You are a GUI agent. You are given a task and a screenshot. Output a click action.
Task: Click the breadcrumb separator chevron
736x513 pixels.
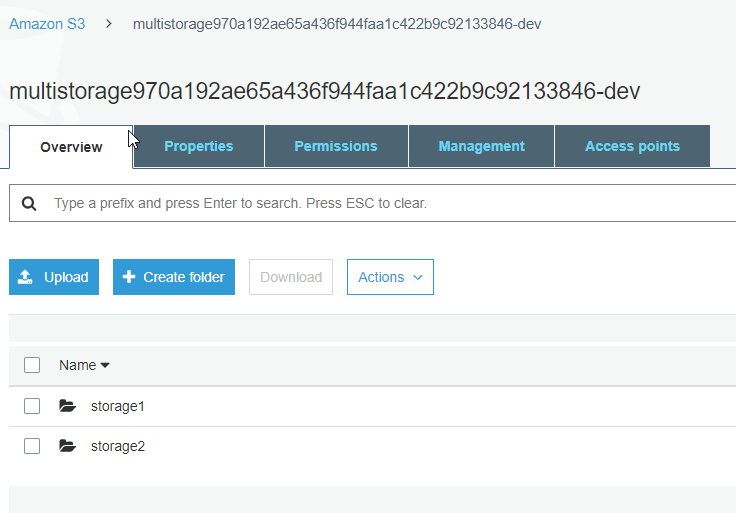tap(109, 23)
